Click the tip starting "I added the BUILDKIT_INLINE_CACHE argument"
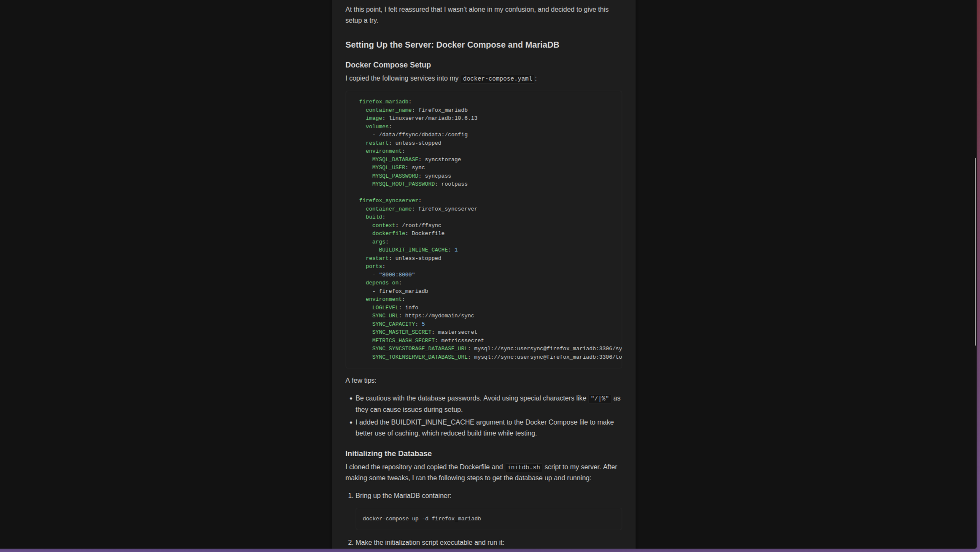The height and width of the screenshot is (552, 980). point(485,428)
